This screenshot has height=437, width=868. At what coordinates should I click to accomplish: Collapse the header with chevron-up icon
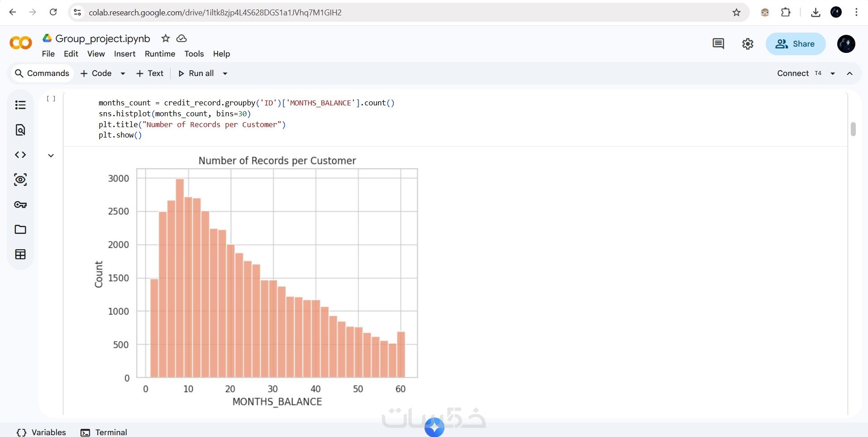(850, 74)
